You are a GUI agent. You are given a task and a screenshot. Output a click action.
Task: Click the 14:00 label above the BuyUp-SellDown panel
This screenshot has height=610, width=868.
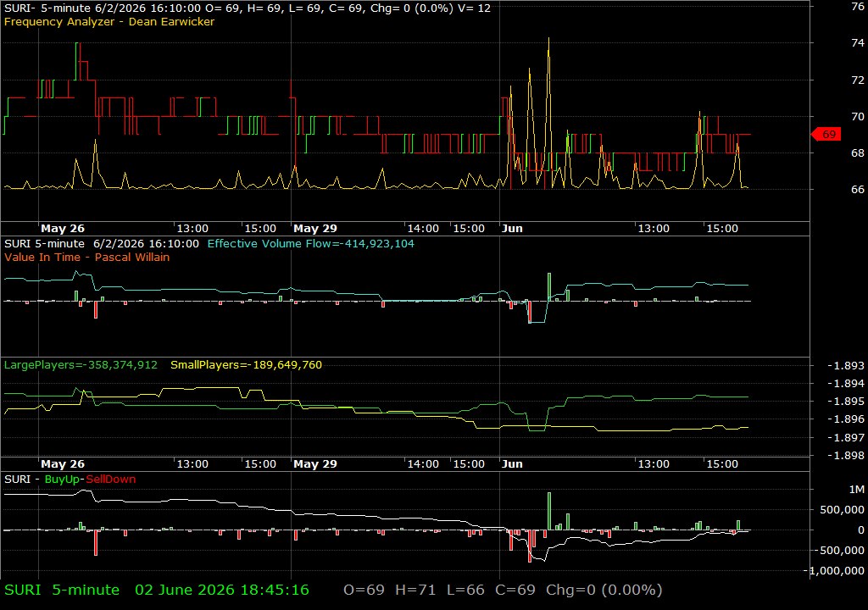coord(423,464)
